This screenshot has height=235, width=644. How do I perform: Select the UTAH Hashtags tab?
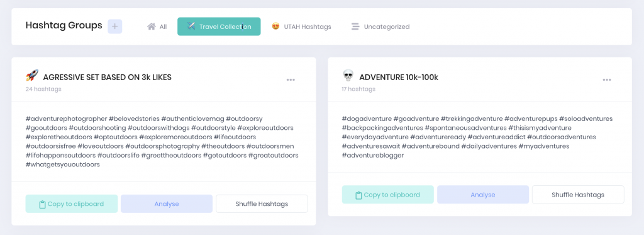(301, 26)
